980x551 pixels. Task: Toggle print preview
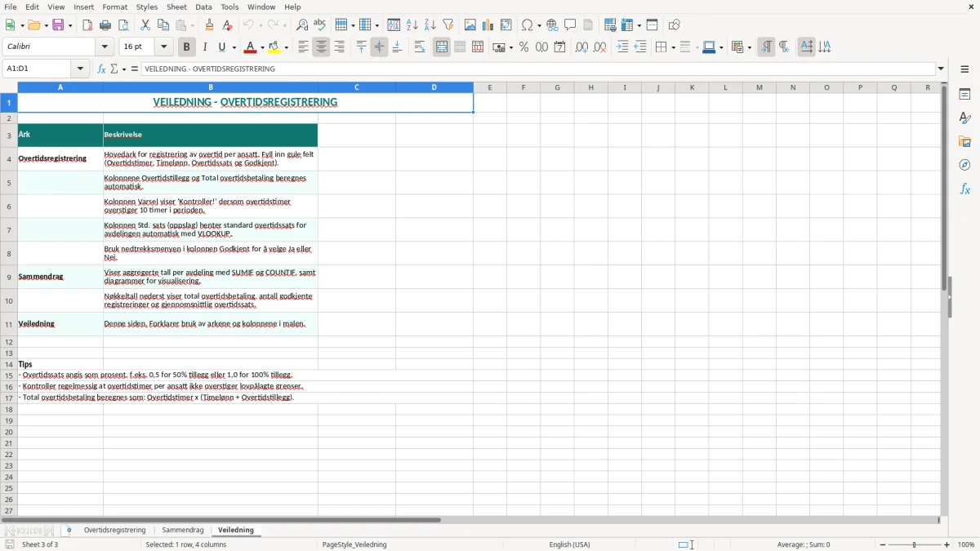pyautogui.click(x=123, y=25)
